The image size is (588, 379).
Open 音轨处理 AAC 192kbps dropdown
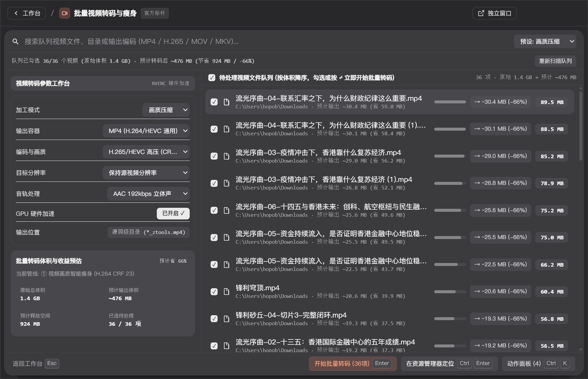148,194
